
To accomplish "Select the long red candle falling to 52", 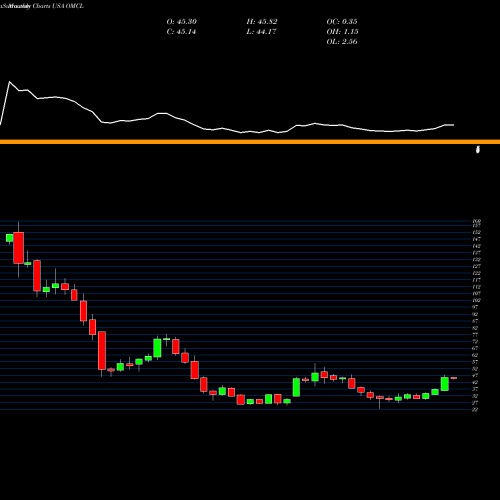I will [x=102, y=350].
